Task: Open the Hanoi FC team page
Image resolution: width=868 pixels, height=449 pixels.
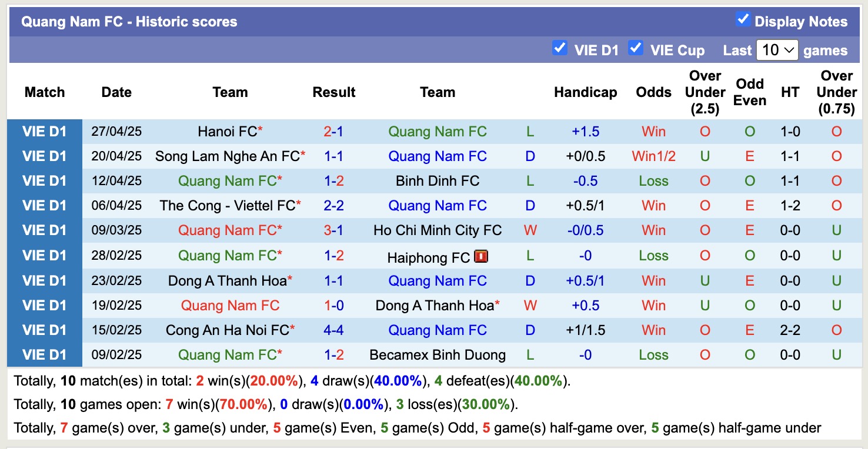Action: (226, 131)
